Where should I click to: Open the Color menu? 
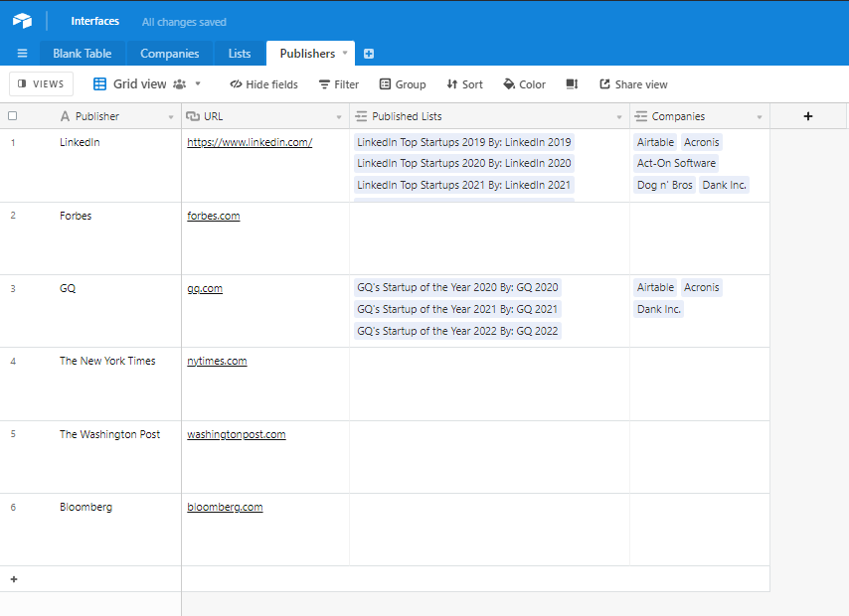click(x=524, y=84)
